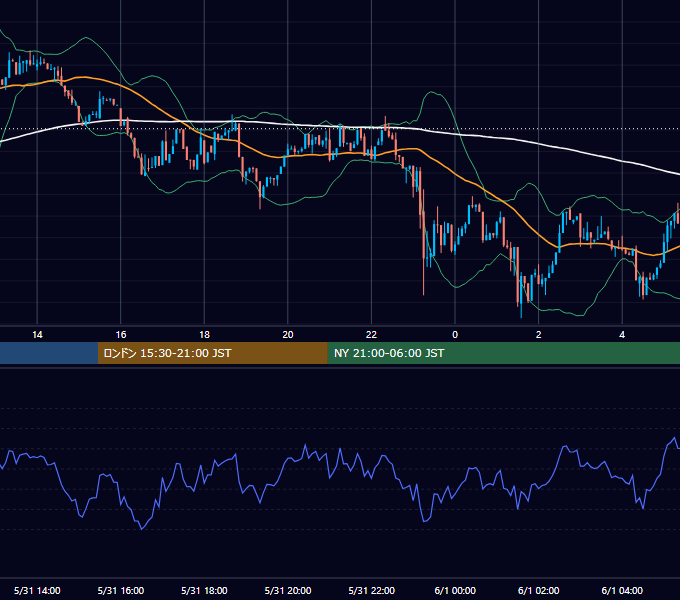Click the 5/31 20:00 date label
The height and width of the screenshot is (600, 680).
[288, 590]
